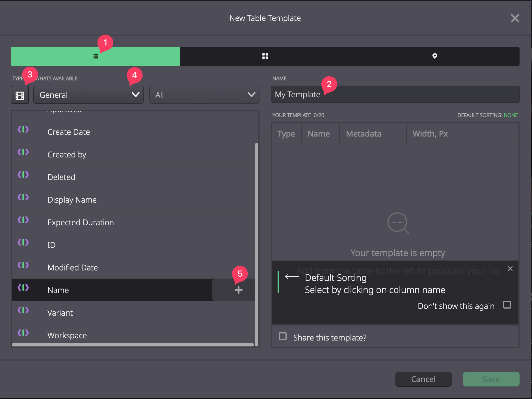The width and height of the screenshot is (532, 399).
Task: Open the General category dropdown
Action: point(88,95)
